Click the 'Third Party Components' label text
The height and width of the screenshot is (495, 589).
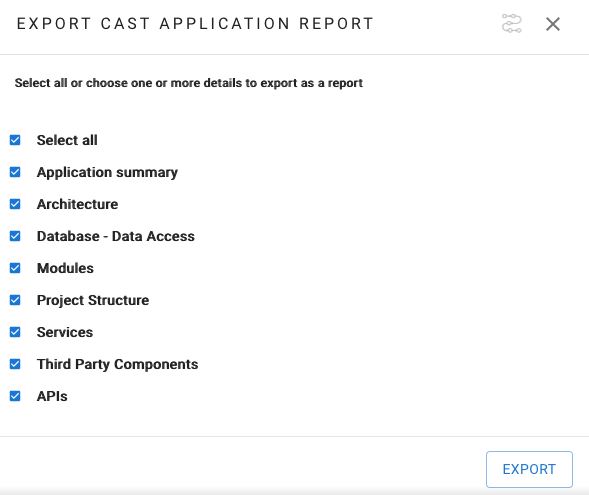[118, 364]
